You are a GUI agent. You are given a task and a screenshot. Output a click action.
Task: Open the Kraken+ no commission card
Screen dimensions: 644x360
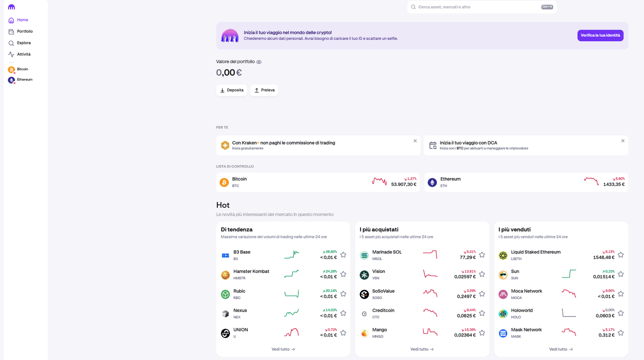click(x=318, y=146)
